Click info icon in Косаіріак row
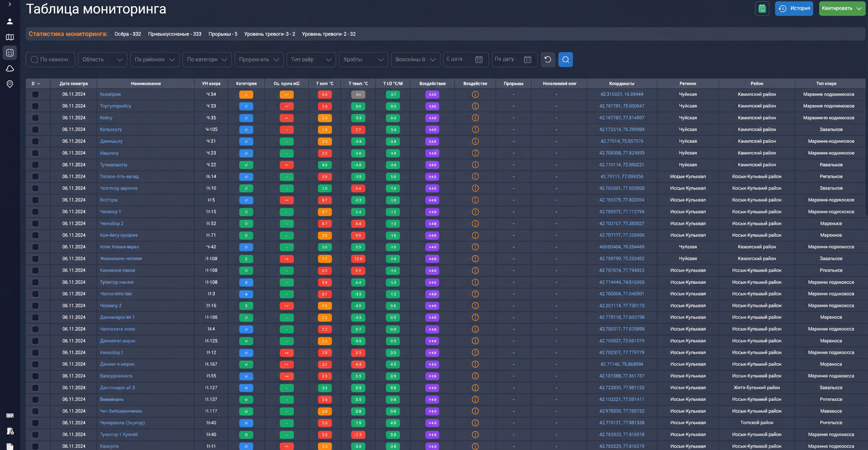The image size is (868, 450). (x=475, y=94)
